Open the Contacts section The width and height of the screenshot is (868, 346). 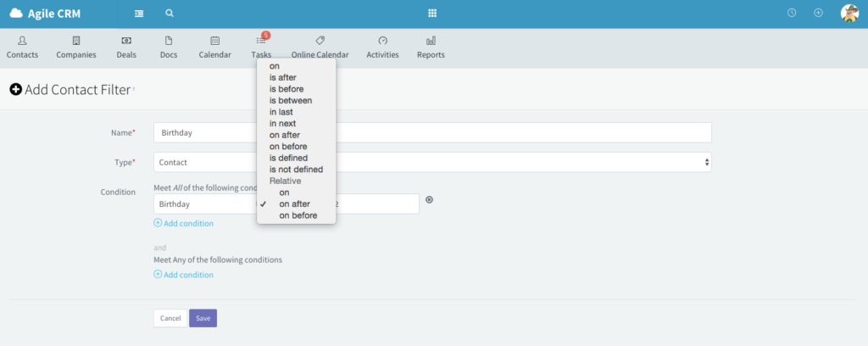tap(22, 47)
